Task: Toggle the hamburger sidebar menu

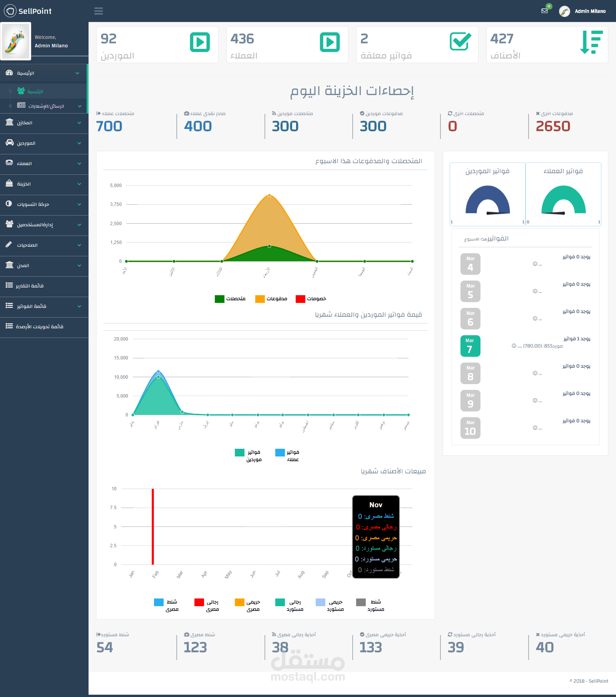Action: click(x=99, y=11)
